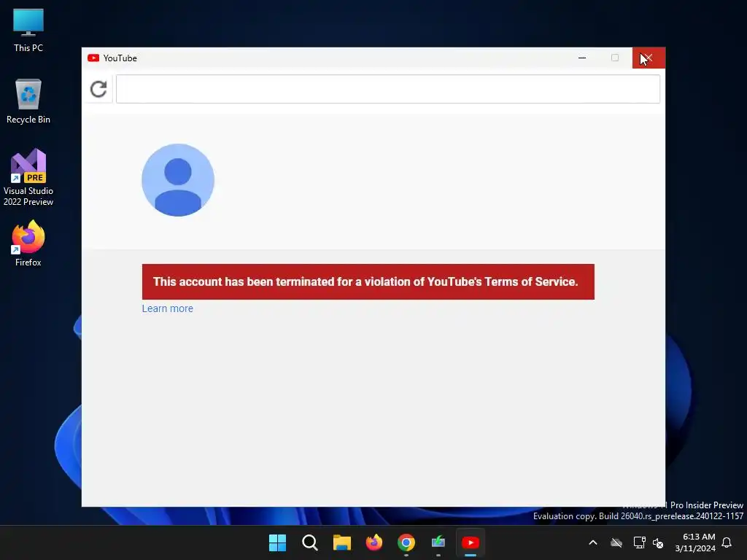The height and width of the screenshot is (560, 747).
Task: Select This PC desktop icon
Action: pyautogui.click(x=28, y=31)
